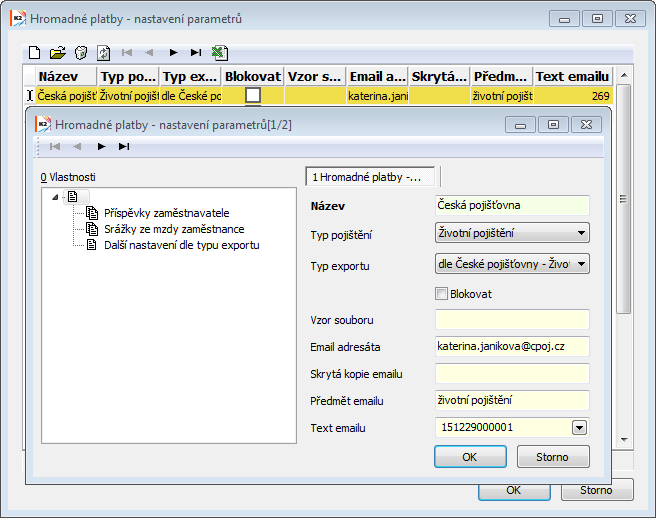This screenshot has width=656, height=518.
Task: Click Blokovat column header
Action: [253, 77]
